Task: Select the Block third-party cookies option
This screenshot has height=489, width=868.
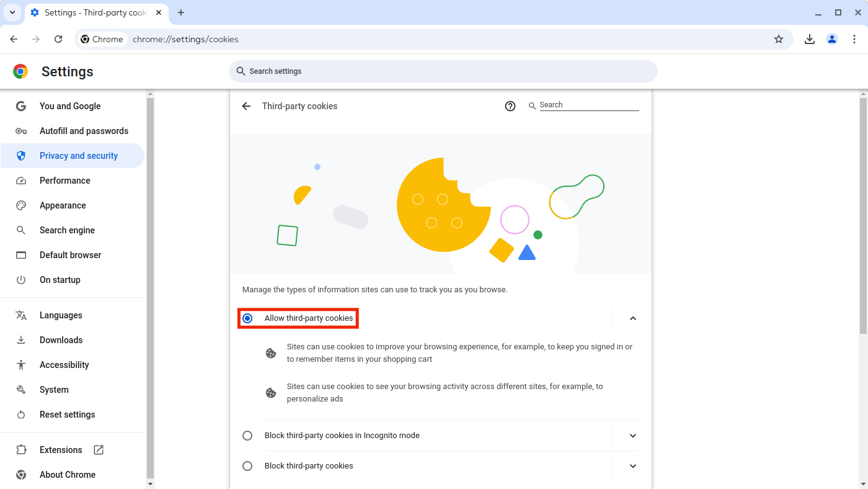Action: 247,466
